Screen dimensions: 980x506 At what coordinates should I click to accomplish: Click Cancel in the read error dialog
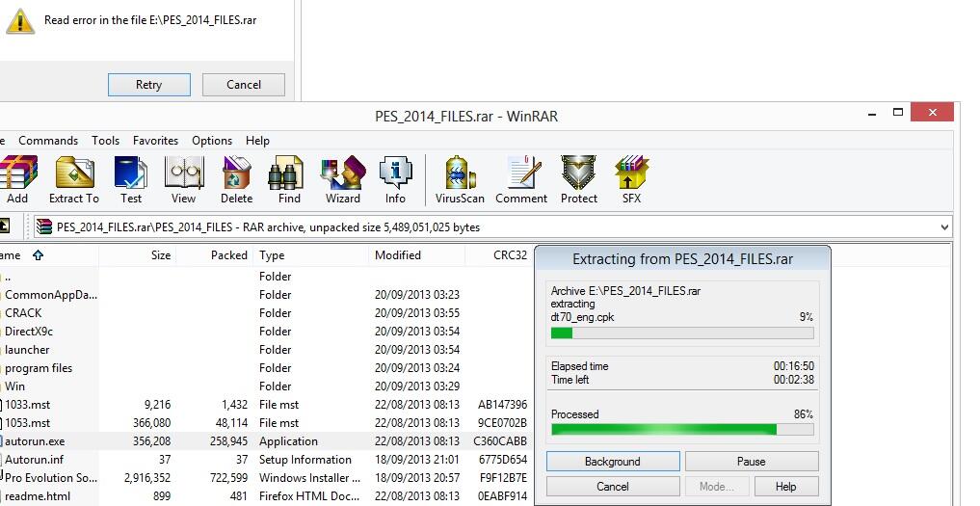click(x=244, y=85)
